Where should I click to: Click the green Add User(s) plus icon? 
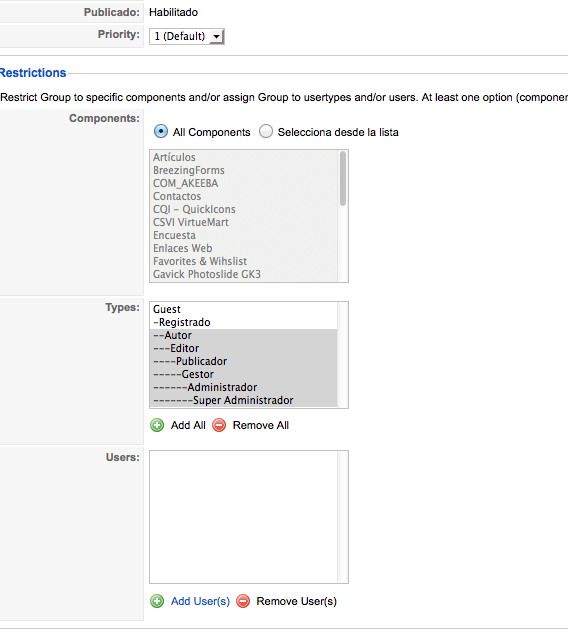point(157,601)
